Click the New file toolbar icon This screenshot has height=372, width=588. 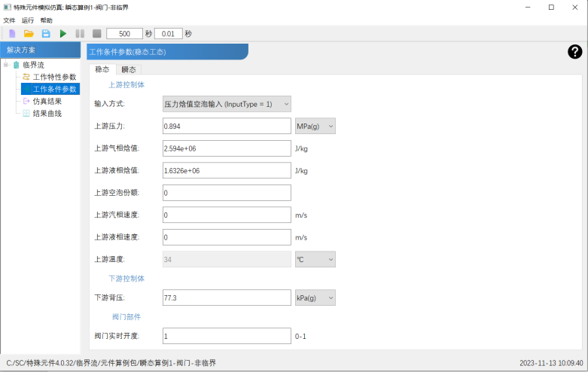click(12, 34)
